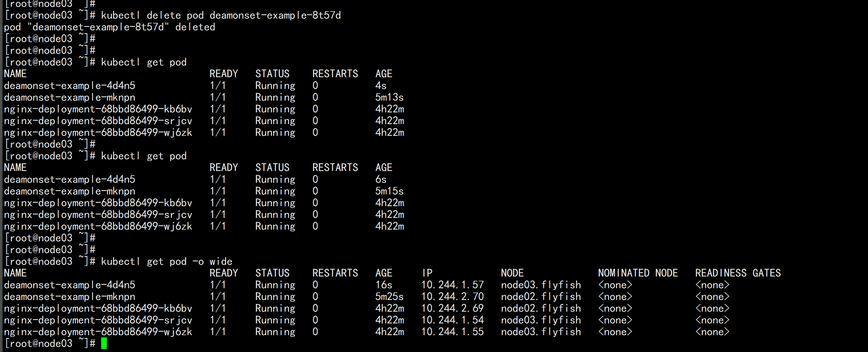The image size is (868, 352).
Task: Select deamonset-example-4d4n5 in the 6s row
Action: (x=69, y=179)
